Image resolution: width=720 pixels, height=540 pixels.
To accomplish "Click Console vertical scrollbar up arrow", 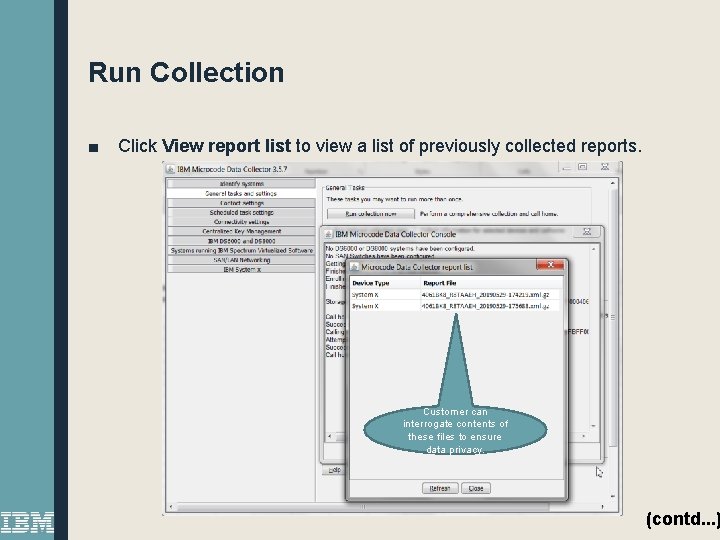I will pyautogui.click(x=593, y=249).
